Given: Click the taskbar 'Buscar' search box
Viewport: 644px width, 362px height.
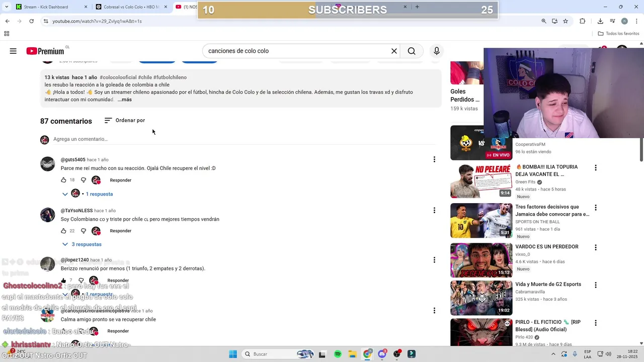Looking at the screenshot, I should pos(279,354).
